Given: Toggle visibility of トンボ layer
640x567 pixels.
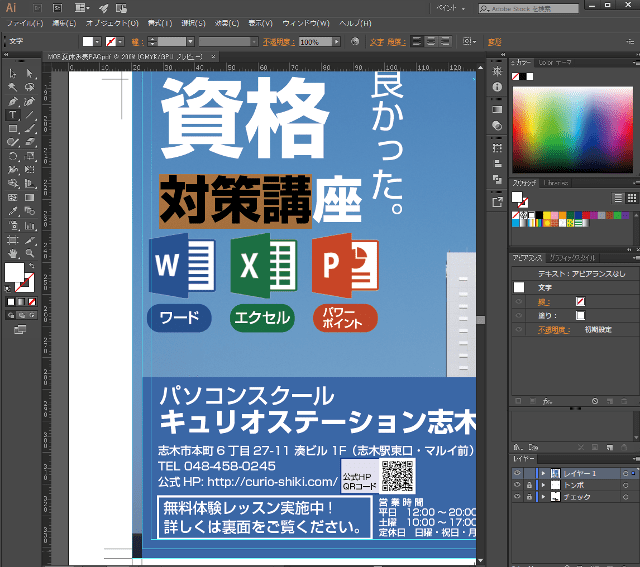Looking at the screenshot, I should point(517,485).
